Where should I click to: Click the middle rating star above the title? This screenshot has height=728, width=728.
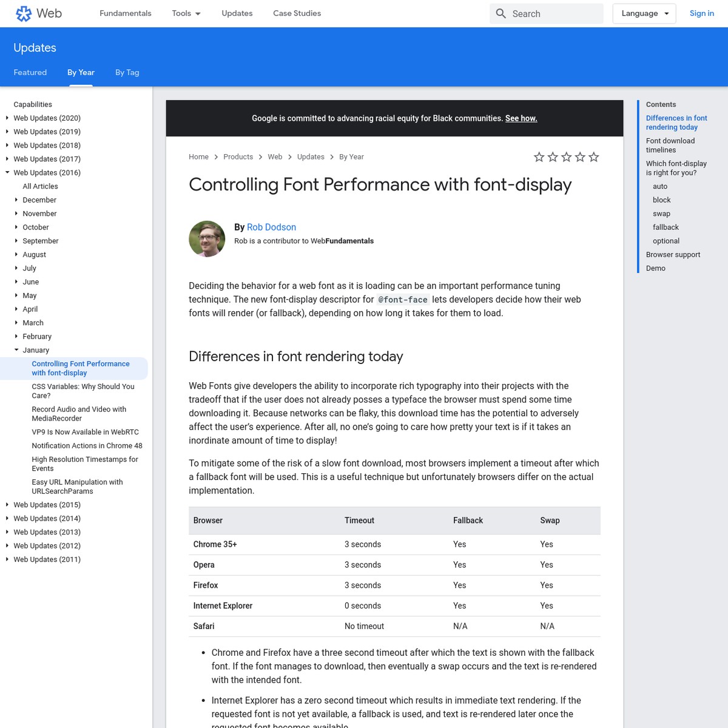click(x=566, y=157)
